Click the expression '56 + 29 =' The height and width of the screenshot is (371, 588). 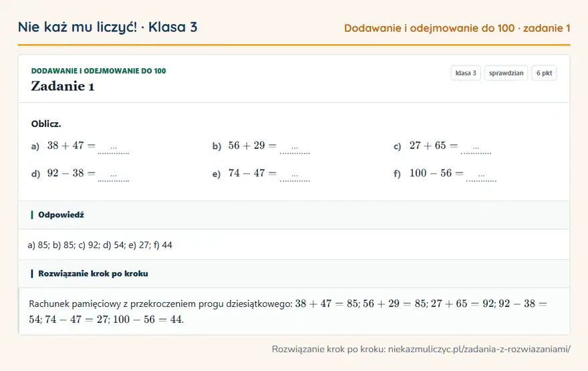click(253, 145)
